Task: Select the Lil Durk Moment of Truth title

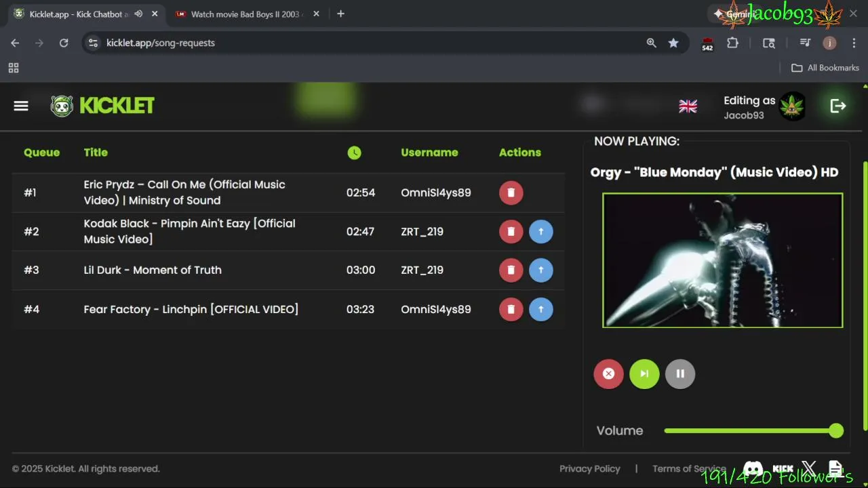Action: (x=153, y=270)
